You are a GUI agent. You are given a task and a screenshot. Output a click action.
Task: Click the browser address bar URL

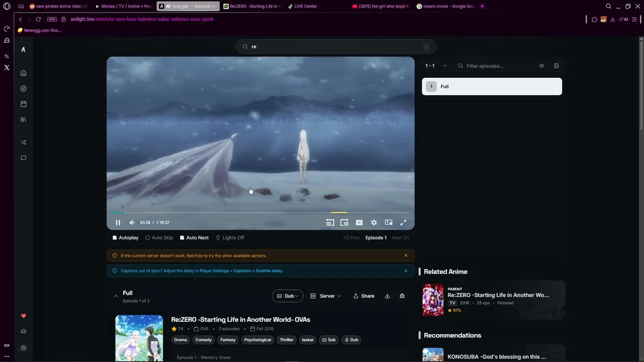pos(142,19)
